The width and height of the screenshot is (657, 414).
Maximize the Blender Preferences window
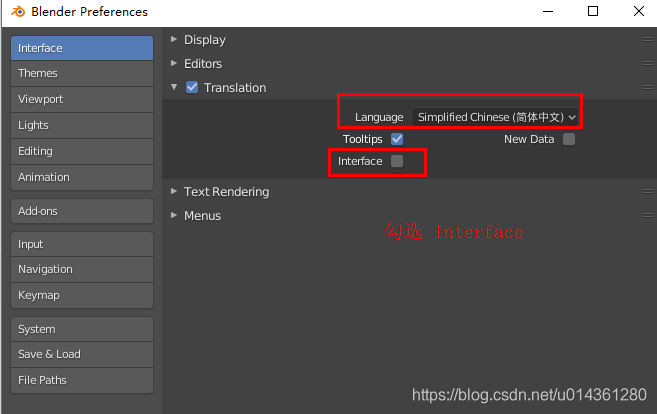[x=593, y=11]
